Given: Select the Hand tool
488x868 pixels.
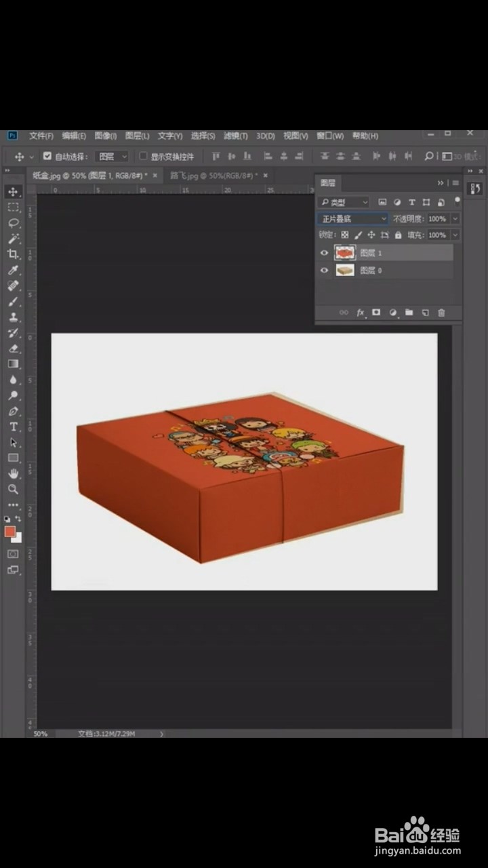Looking at the screenshot, I should (13, 473).
